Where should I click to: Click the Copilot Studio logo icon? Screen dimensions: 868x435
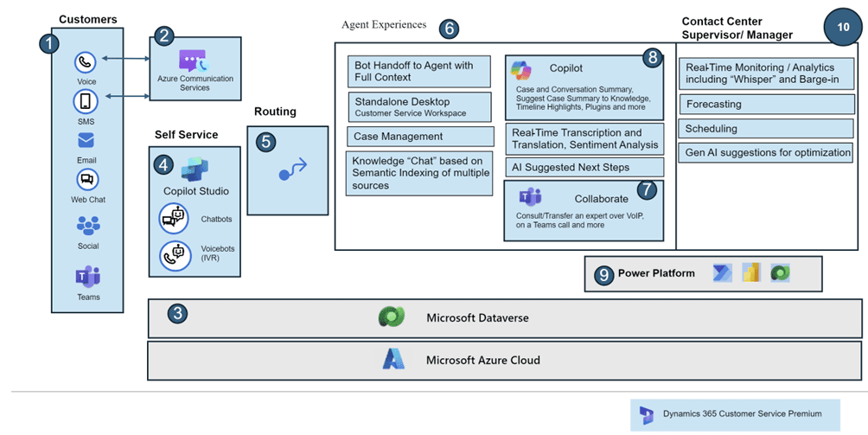(x=195, y=170)
